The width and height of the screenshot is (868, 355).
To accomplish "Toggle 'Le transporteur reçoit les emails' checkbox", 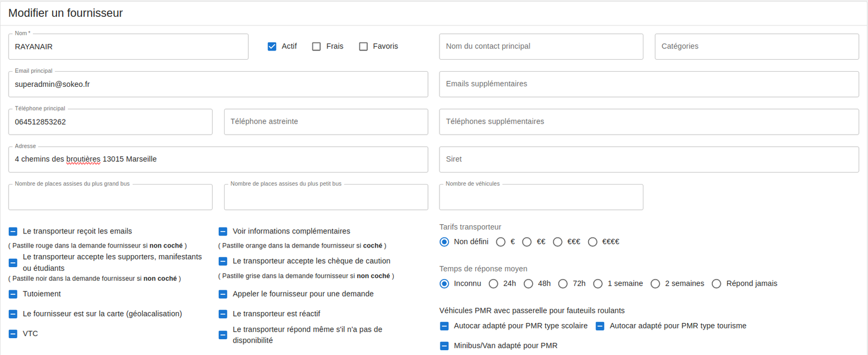I will (13, 232).
